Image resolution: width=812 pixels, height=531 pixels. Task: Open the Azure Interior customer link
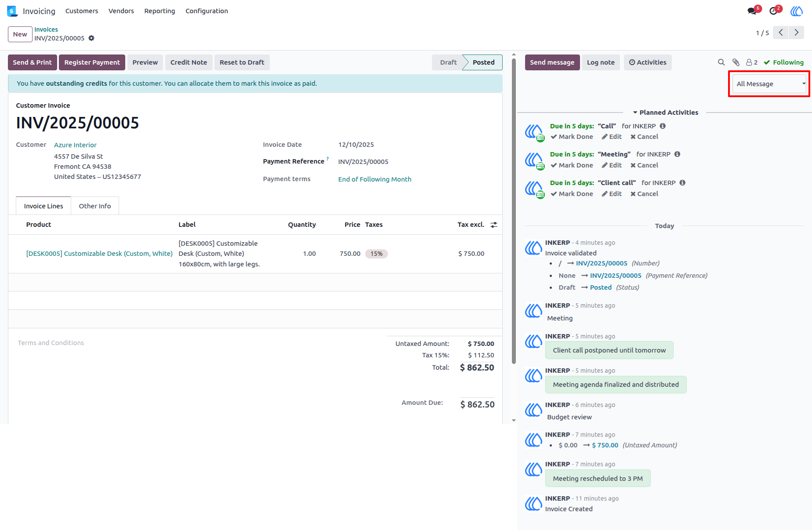coord(75,145)
